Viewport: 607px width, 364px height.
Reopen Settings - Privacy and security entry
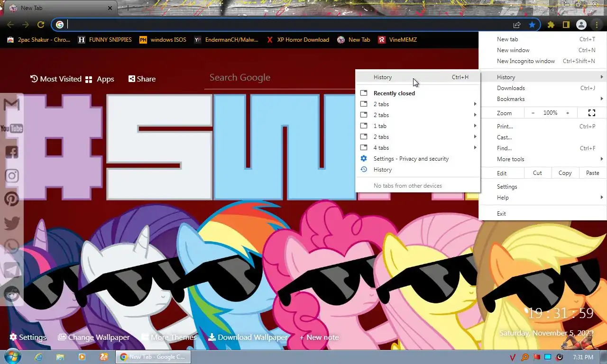click(418, 159)
